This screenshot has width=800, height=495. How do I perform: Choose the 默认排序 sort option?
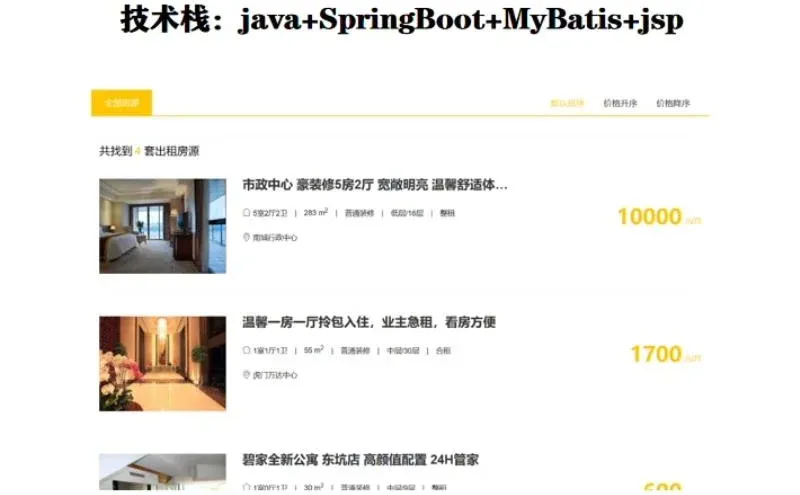[x=567, y=103]
